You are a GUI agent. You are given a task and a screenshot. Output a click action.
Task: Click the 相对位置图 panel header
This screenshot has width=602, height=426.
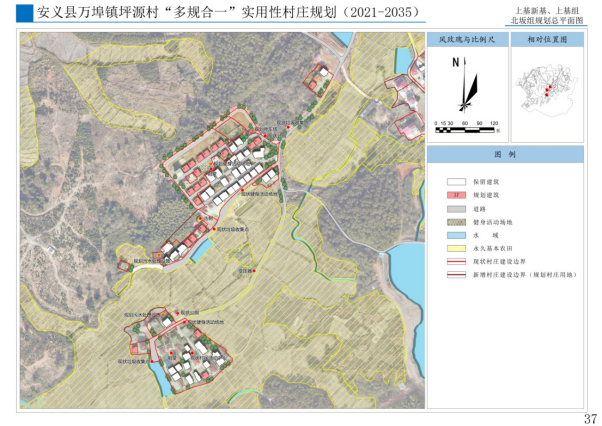click(x=547, y=40)
